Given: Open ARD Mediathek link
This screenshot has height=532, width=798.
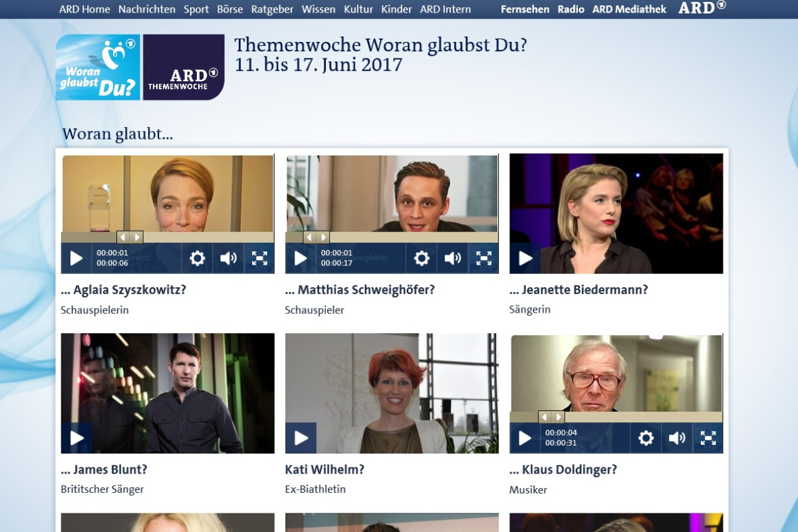Looking at the screenshot, I should point(630,9).
